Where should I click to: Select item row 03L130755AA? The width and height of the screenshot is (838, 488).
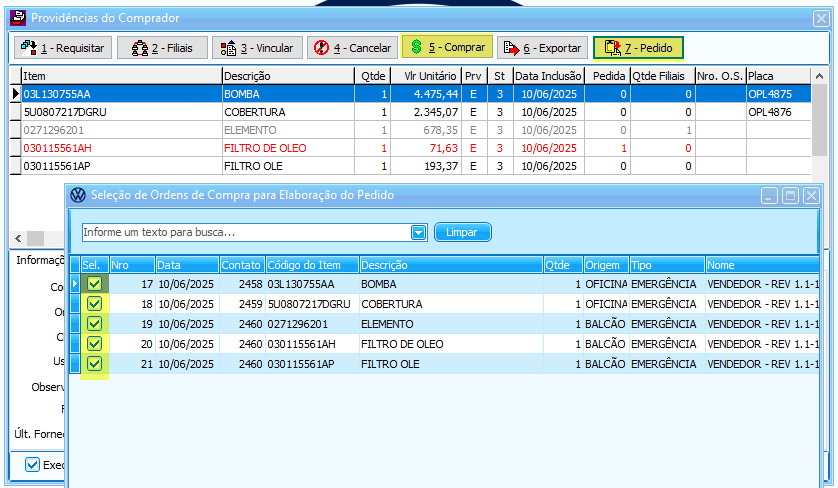410,94
